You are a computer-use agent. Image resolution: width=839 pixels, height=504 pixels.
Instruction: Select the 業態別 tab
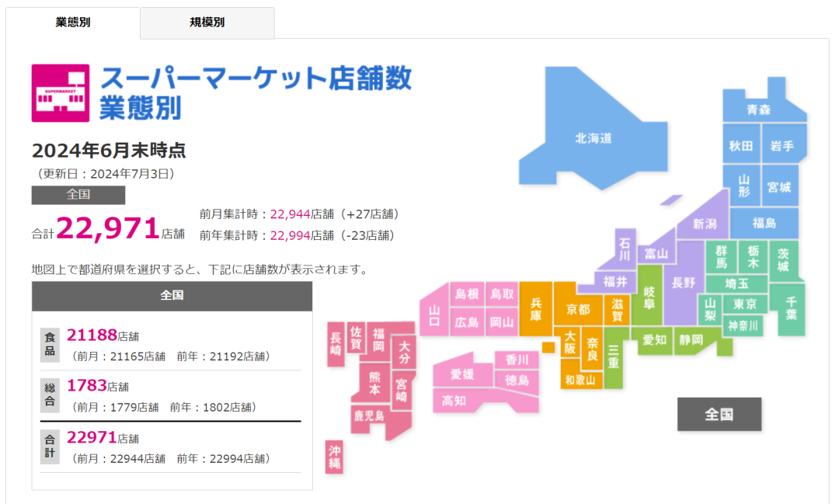coord(73,23)
